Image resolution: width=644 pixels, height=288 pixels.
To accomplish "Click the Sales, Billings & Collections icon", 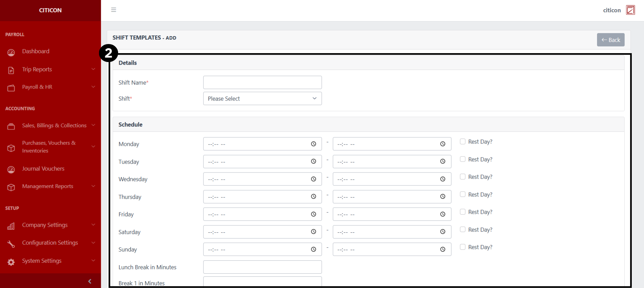I will [x=11, y=126].
